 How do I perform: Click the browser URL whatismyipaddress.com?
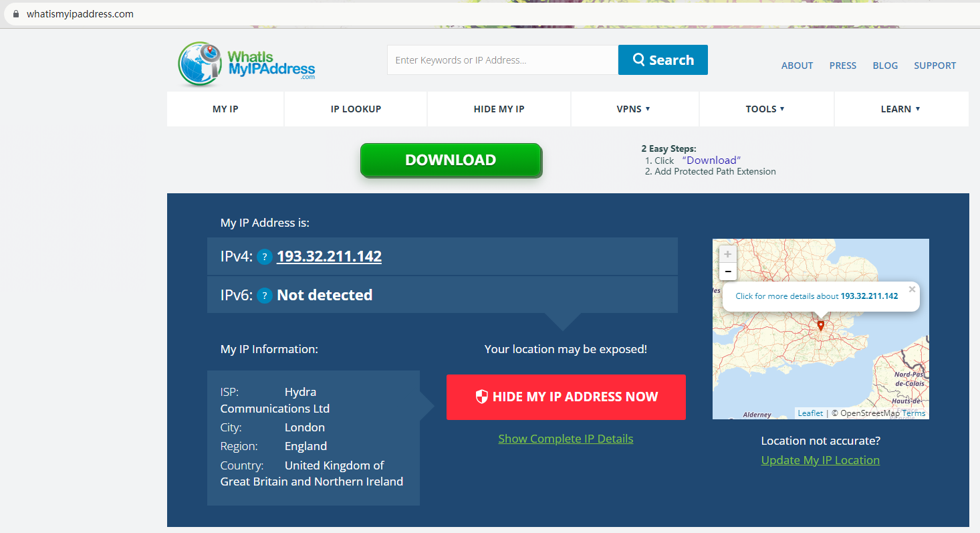click(80, 14)
